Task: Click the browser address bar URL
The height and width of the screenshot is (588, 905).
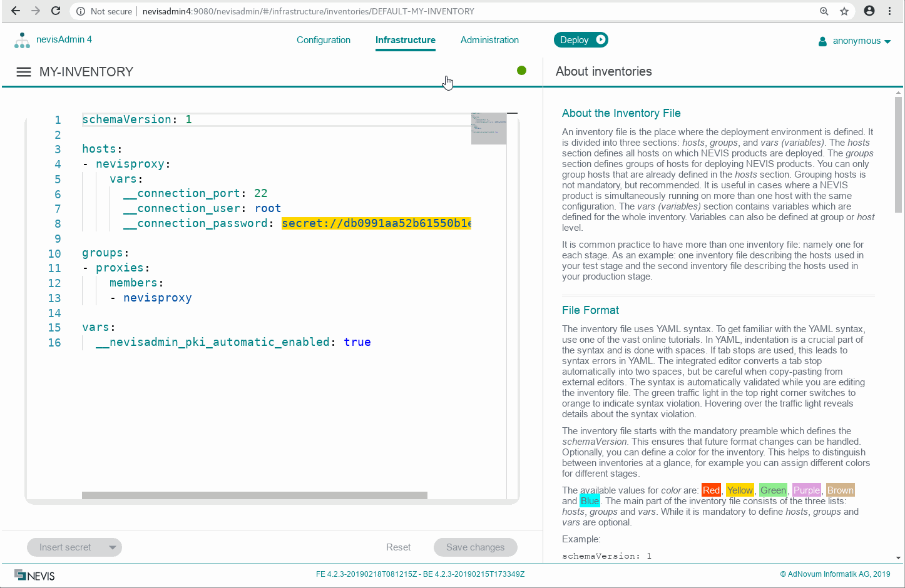Action: (309, 11)
